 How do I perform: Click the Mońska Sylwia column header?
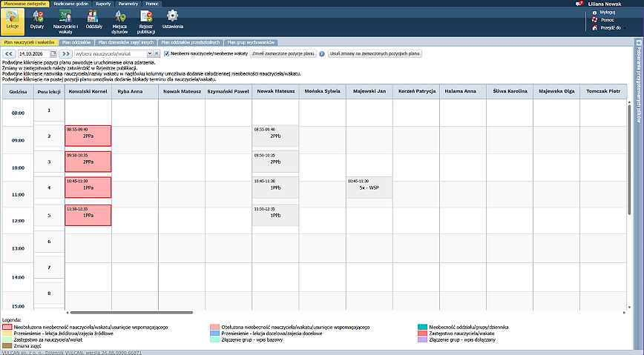point(323,91)
